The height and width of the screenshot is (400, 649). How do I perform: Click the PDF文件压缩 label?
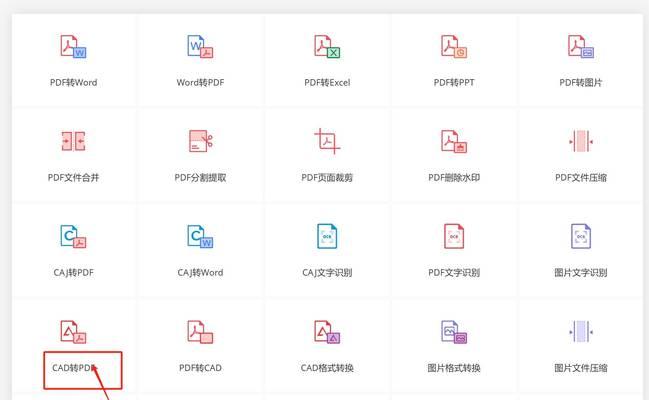click(x=581, y=178)
